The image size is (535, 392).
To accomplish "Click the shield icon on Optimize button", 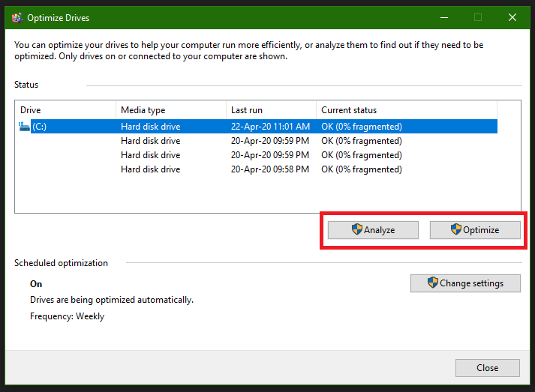I will tap(456, 229).
